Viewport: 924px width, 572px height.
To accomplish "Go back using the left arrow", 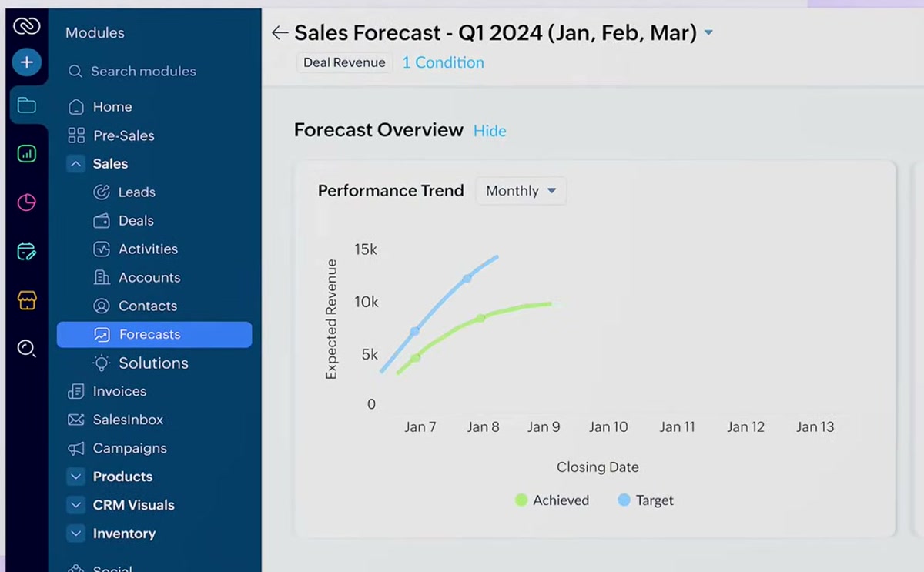I will click(280, 32).
